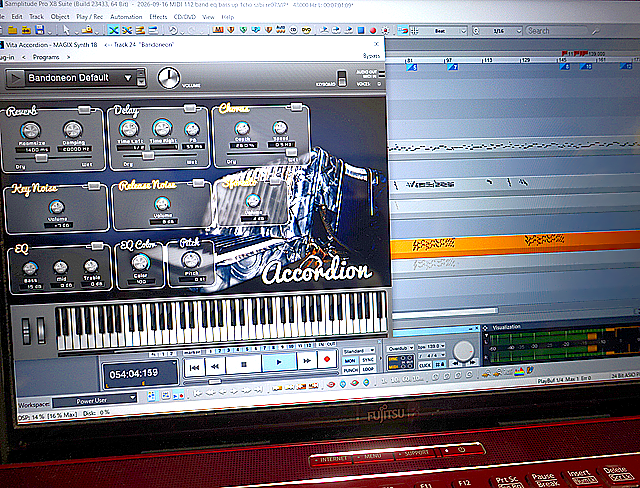Click the undo arrow in the toolbar
Screen dimensions: 640x488
coord(173,30)
